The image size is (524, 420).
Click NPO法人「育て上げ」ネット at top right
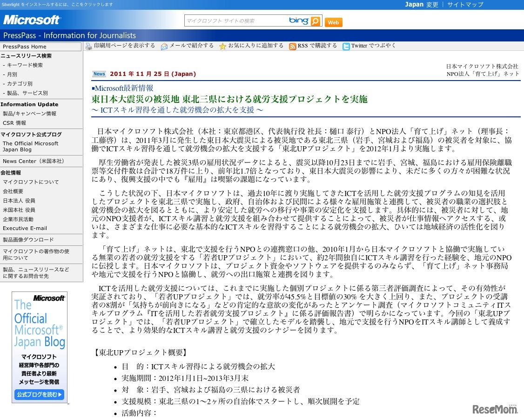(x=483, y=74)
